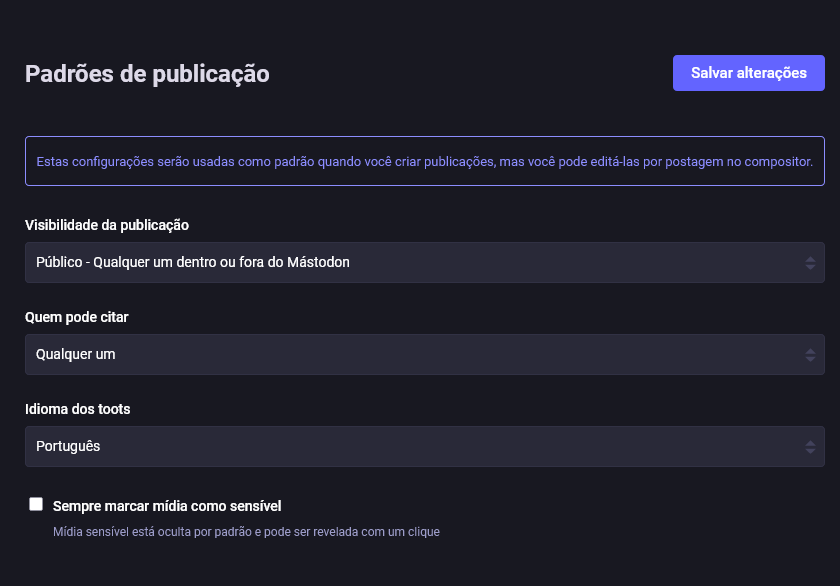Click the arrows icon on the Português selector

(810, 447)
